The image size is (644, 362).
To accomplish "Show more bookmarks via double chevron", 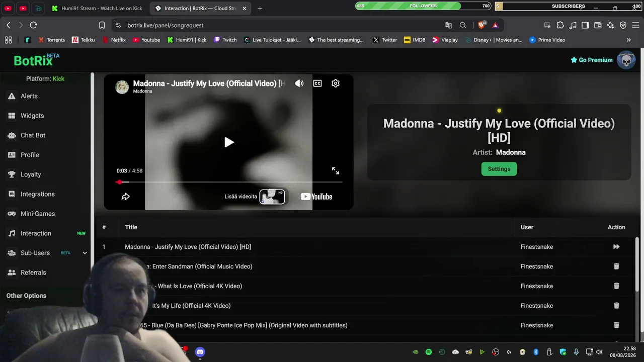I will (x=629, y=40).
